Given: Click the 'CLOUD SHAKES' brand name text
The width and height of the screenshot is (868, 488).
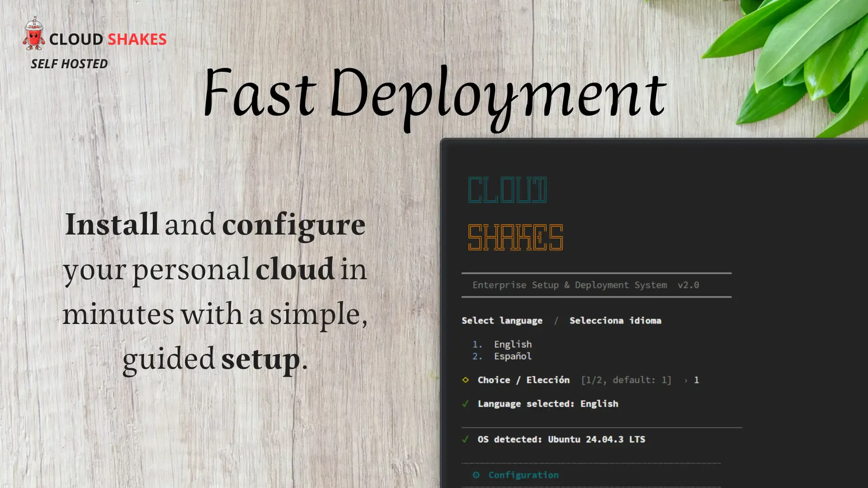Looking at the screenshot, I should coord(108,39).
